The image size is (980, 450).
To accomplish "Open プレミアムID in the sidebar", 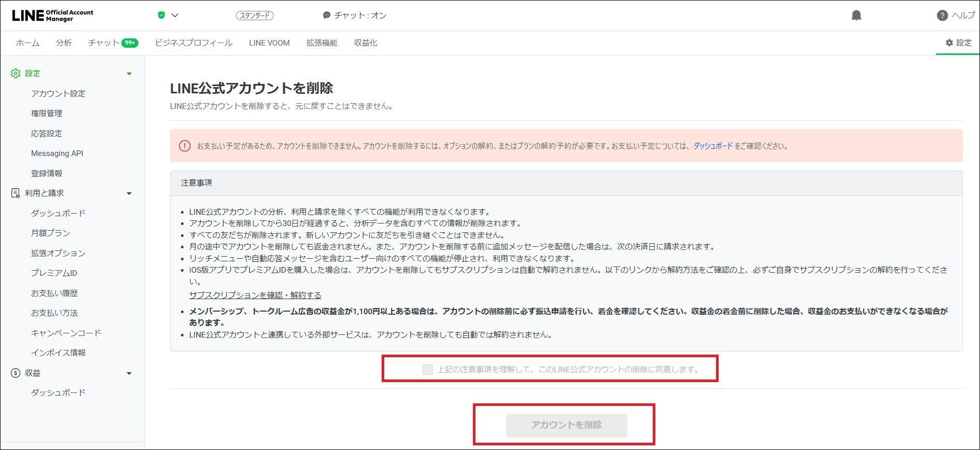I will [x=54, y=273].
